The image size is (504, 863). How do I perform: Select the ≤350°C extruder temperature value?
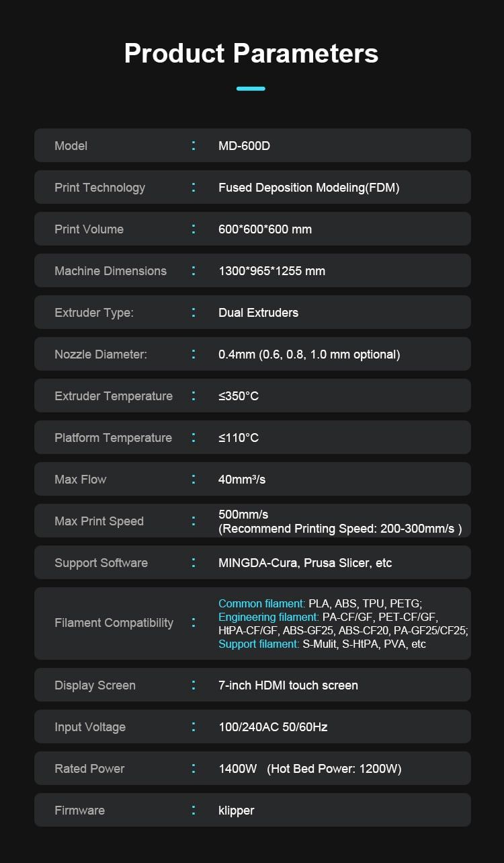pyautogui.click(x=239, y=396)
